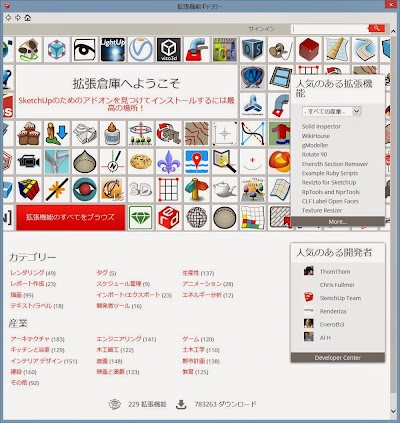This screenshot has height=423, width=400.
Task: Open developer Eneroth3 profile
Action: [x=332, y=324]
